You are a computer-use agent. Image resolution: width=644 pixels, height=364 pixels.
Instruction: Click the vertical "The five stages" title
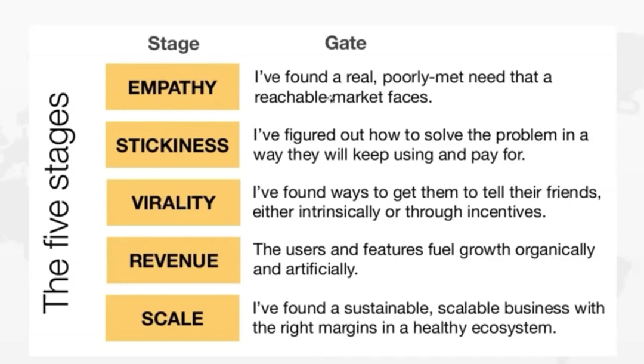point(58,202)
